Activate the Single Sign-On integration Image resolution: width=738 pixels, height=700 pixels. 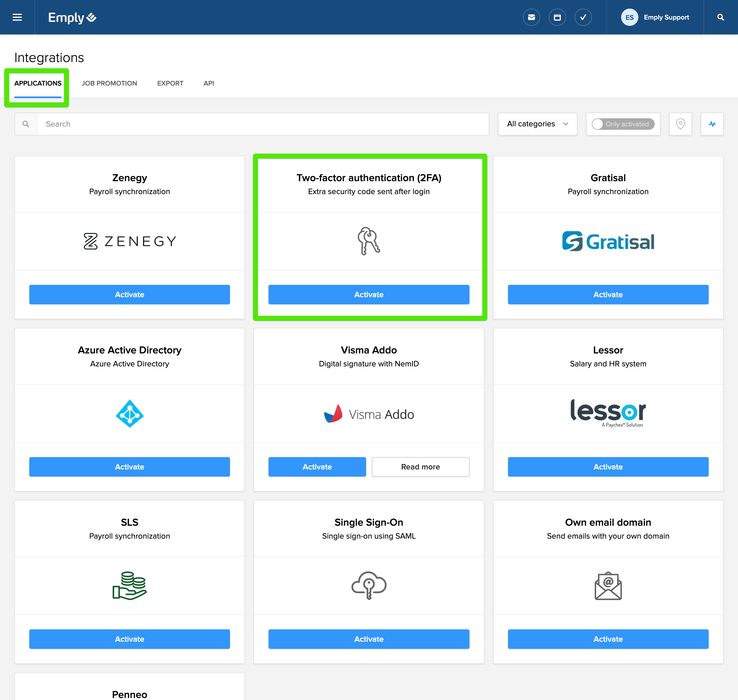(x=369, y=639)
